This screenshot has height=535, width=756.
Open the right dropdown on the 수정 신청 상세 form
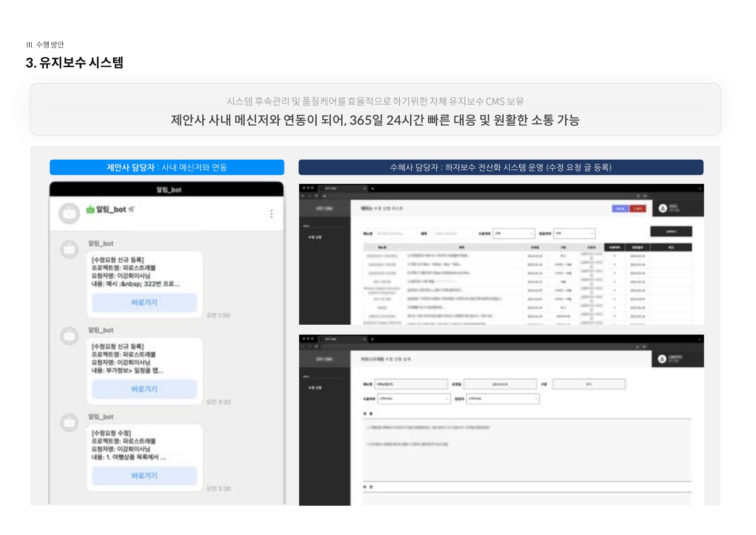point(503,399)
